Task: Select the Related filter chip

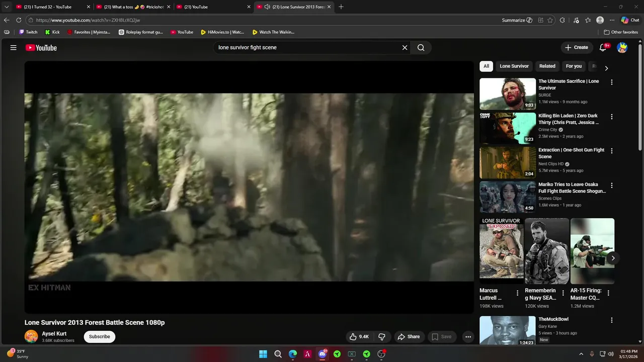Action: click(x=547, y=66)
